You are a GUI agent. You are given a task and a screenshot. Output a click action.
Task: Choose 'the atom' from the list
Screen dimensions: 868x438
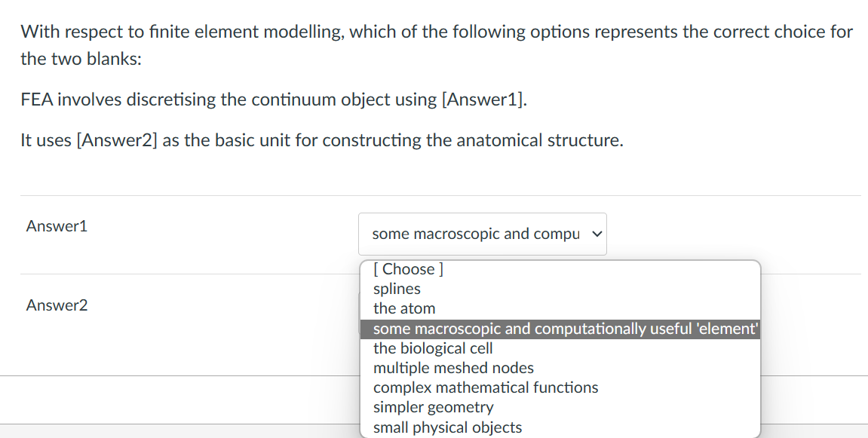coord(404,308)
